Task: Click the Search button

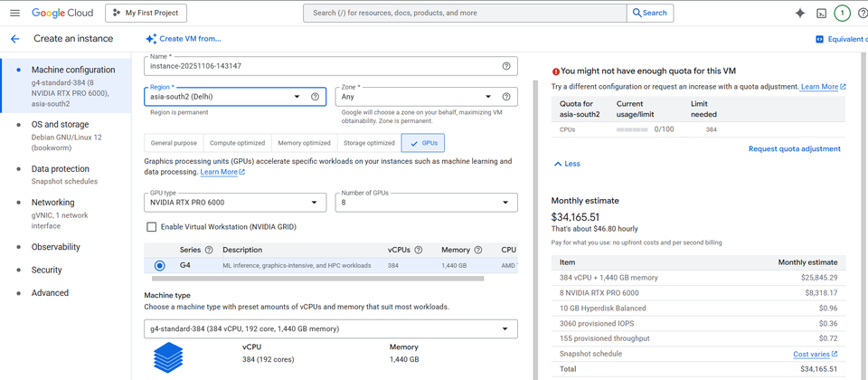Action: point(650,13)
